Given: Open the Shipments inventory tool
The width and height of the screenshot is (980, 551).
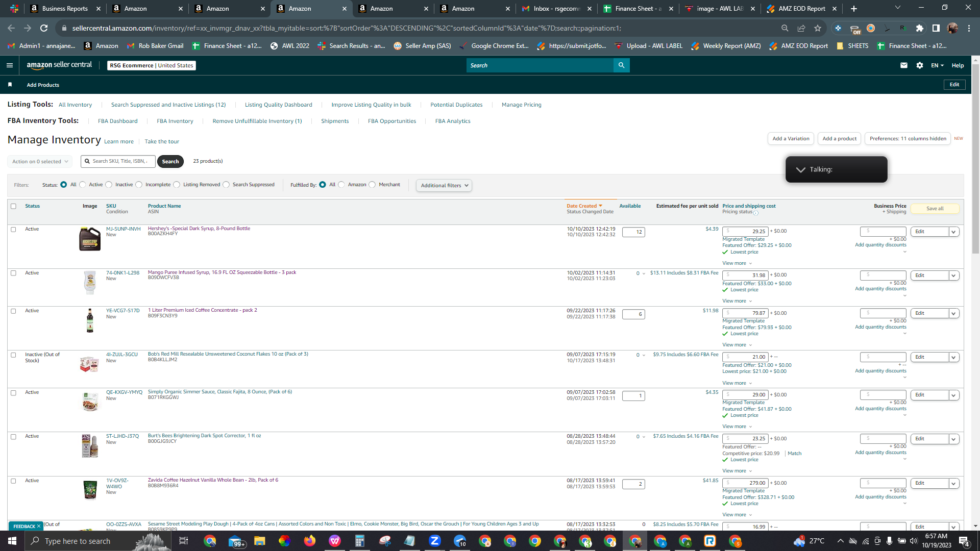Looking at the screenshot, I should (x=335, y=121).
